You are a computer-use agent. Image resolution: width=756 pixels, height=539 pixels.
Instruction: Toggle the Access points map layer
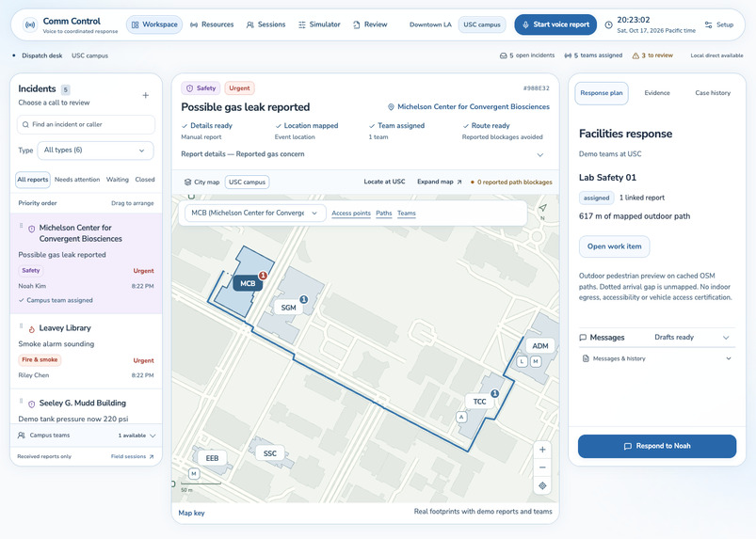click(x=351, y=214)
